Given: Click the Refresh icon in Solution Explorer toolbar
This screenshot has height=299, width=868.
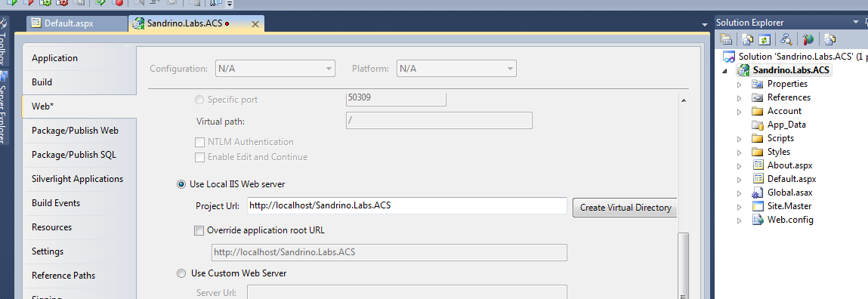Looking at the screenshot, I should tap(765, 39).
